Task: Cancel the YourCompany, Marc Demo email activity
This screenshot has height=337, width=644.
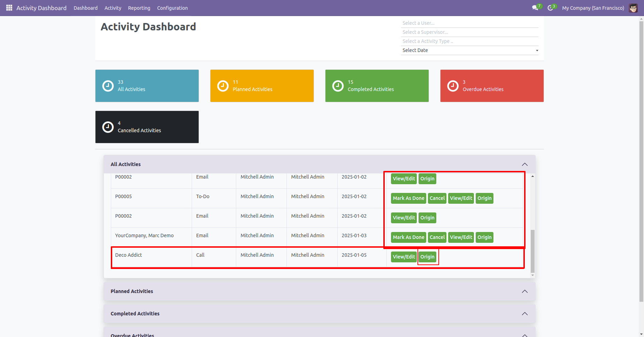Action: pos(437,237)
